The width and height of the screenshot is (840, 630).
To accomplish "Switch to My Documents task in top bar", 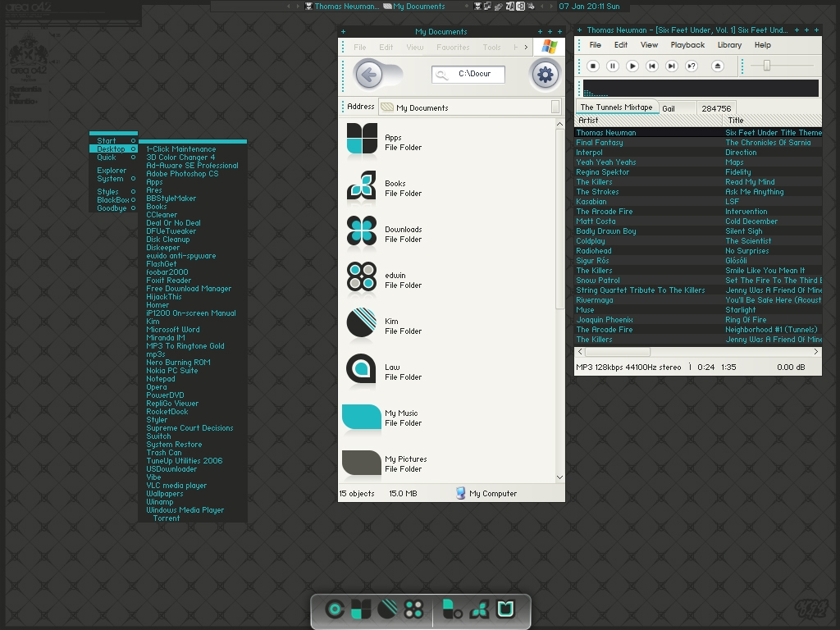I will pos(414,7).
